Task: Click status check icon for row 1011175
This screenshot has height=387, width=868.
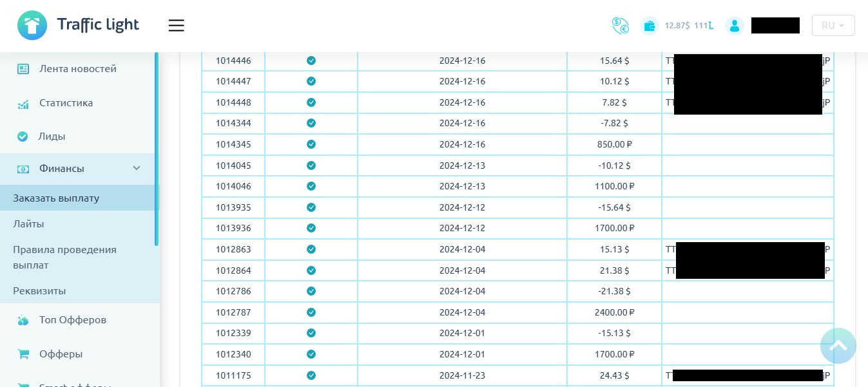Action: (x=311, y=375)
